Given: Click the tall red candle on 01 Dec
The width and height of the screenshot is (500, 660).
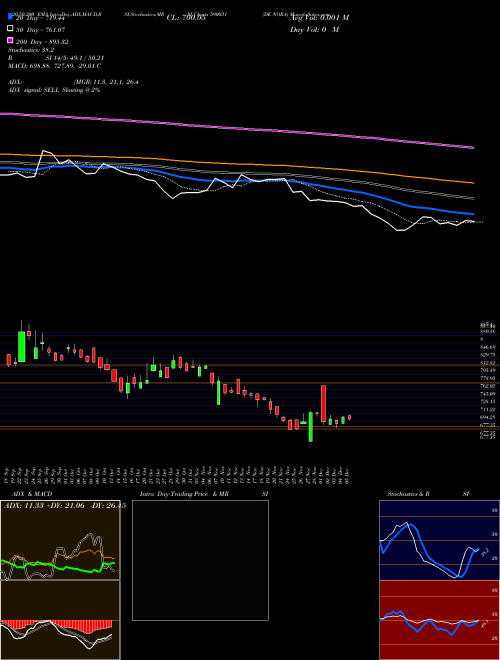Looking at the screenshot, I should pos(323,403).
